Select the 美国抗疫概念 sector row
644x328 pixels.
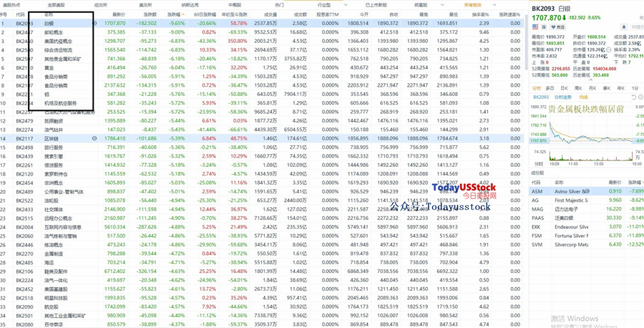262,41
